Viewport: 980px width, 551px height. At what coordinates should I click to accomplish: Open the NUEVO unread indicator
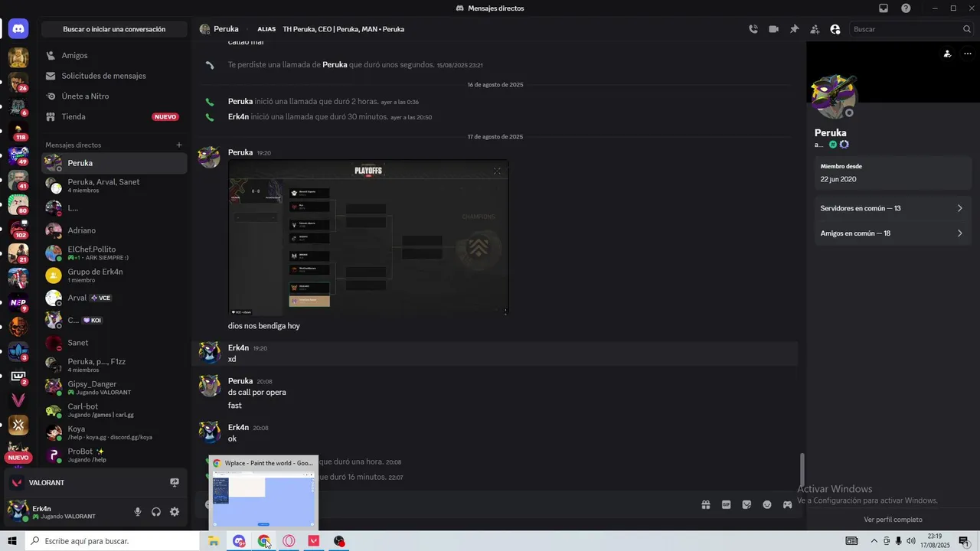(18, 458)
